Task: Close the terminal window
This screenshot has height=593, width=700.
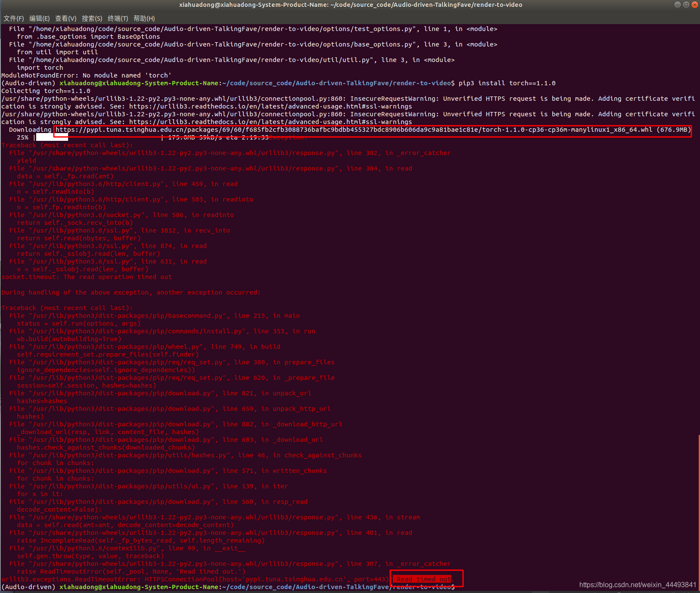Action: coord(694,5)
